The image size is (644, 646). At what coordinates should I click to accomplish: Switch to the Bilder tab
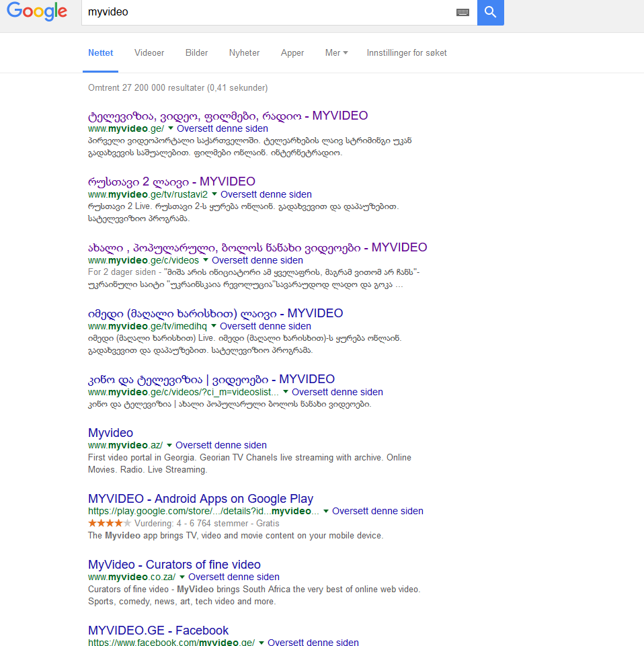point(196,52)
